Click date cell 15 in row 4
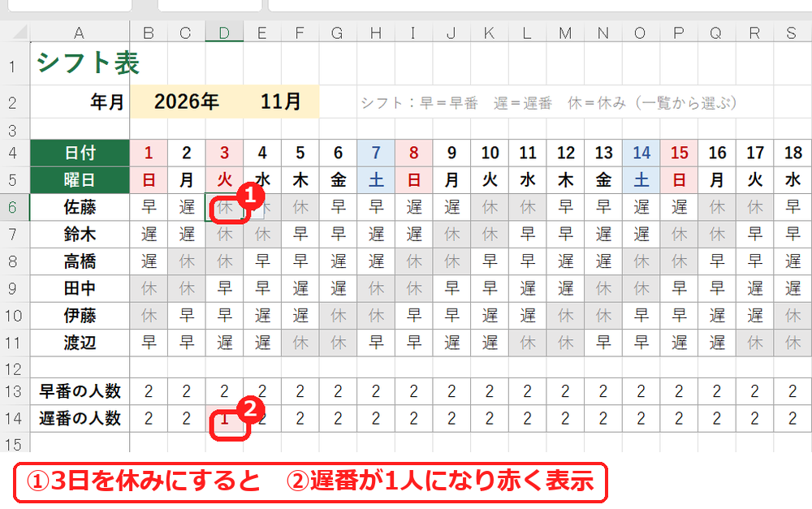Viewport: 812px width, 509px height. [x=679, y=153]
